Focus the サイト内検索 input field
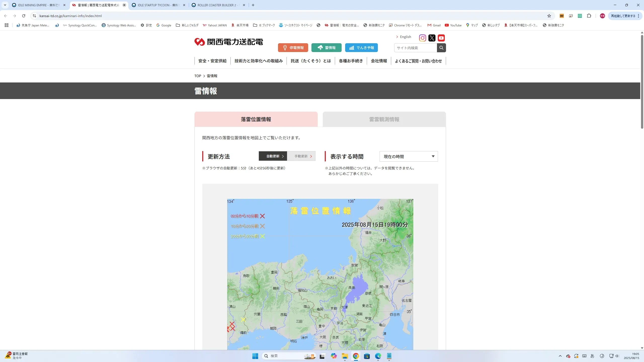644x362 pixels. pos(415,48)
